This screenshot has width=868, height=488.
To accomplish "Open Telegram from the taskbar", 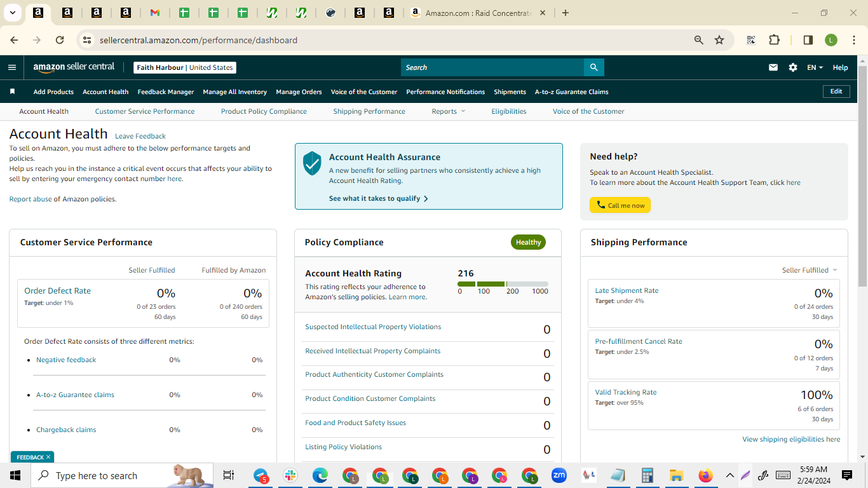I will point(261,475).
